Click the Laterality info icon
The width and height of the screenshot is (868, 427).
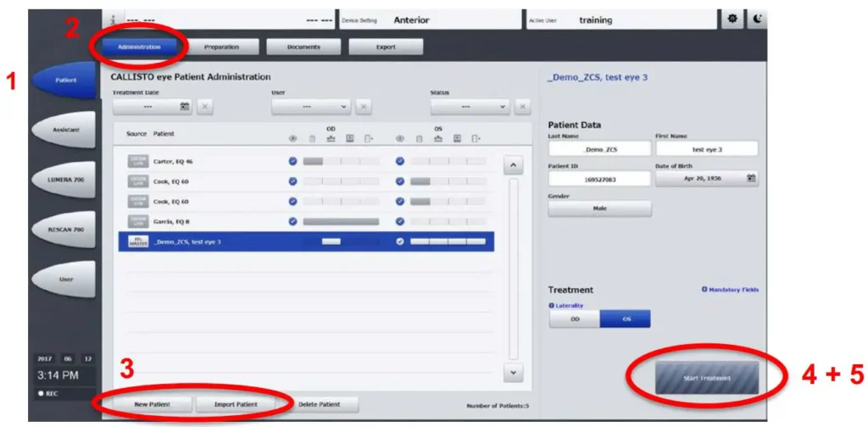point(551,305)
